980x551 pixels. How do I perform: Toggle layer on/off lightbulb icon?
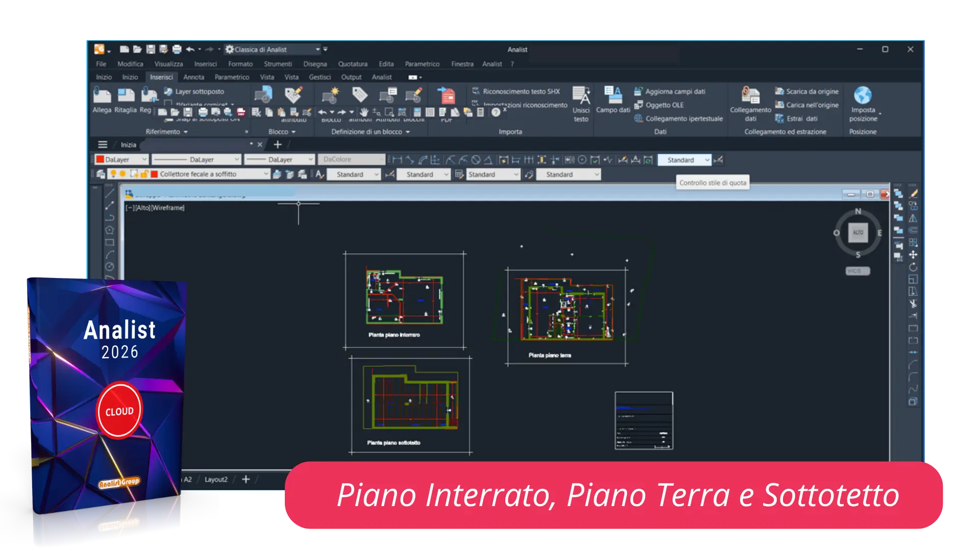(113, 174)
